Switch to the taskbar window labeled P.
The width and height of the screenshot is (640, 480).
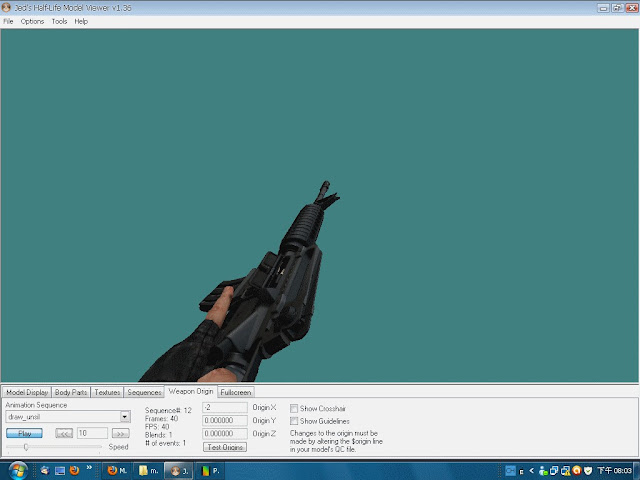click(x=211, y=471)
